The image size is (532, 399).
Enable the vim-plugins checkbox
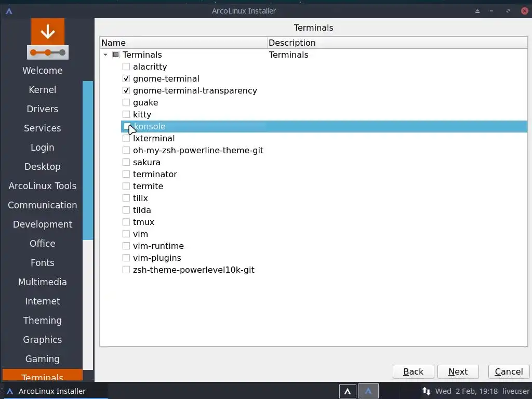click(x=126, y=258)
